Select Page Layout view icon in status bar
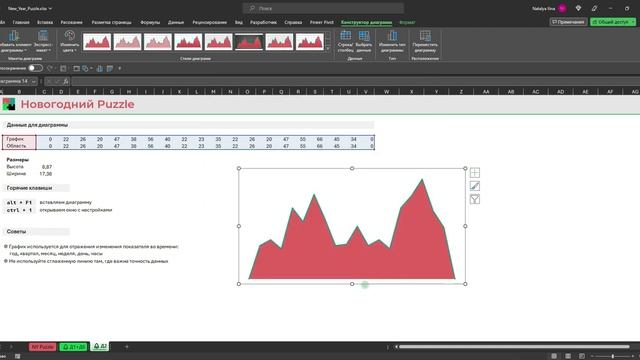Image resolution: width=640 pixels, height=360 pixels. (568, 356)
